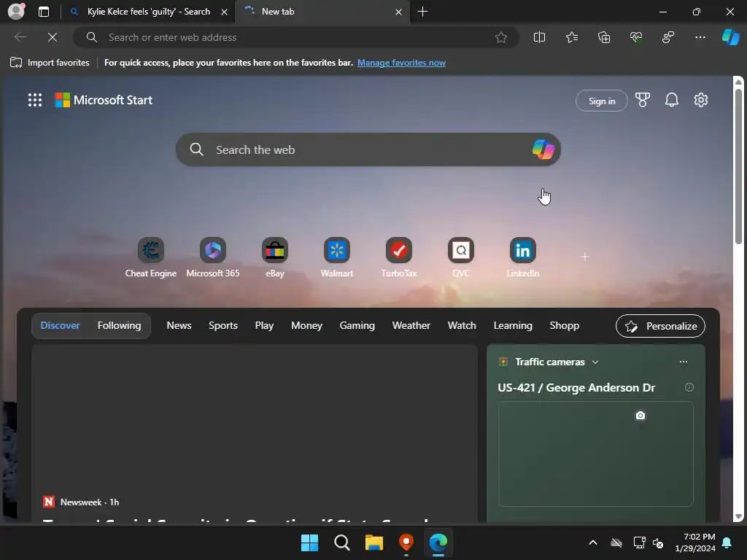Show info for US-421 camera
Image resolution: width=747 pixels, height=560 pixels.
tap(689, 387)
